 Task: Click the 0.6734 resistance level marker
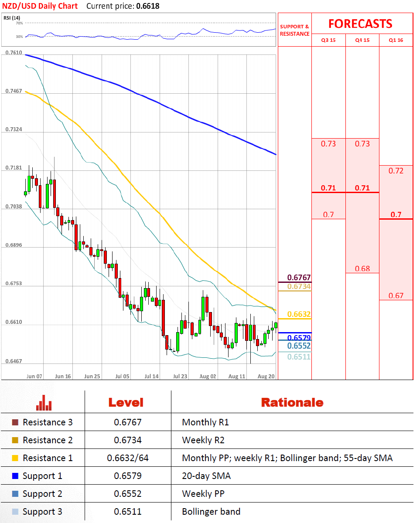(x=299, y=286)
